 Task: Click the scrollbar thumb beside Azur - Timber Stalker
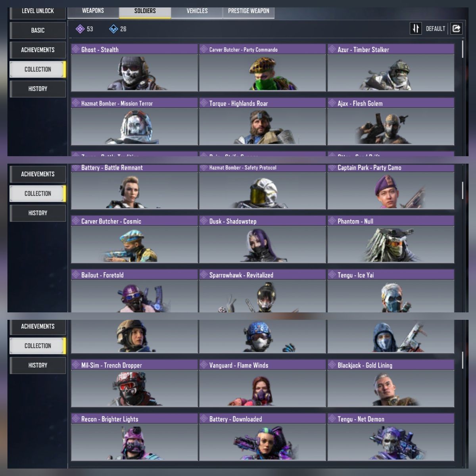(x=463, y=50)
